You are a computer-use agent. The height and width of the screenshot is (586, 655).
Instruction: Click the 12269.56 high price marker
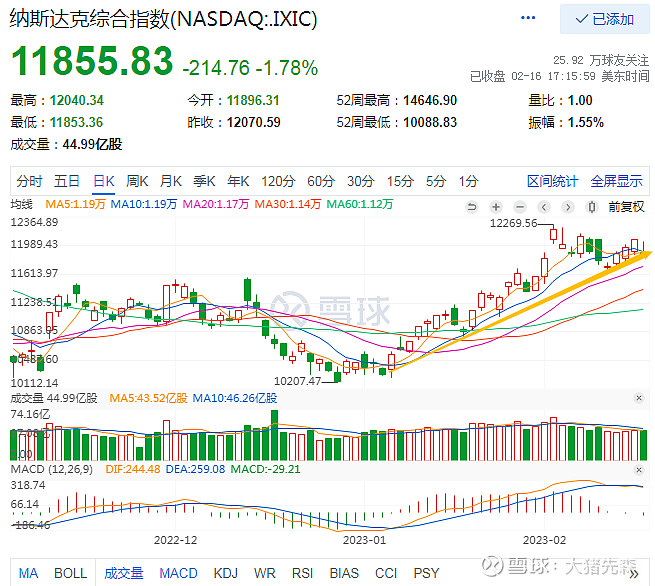point(513,223)
